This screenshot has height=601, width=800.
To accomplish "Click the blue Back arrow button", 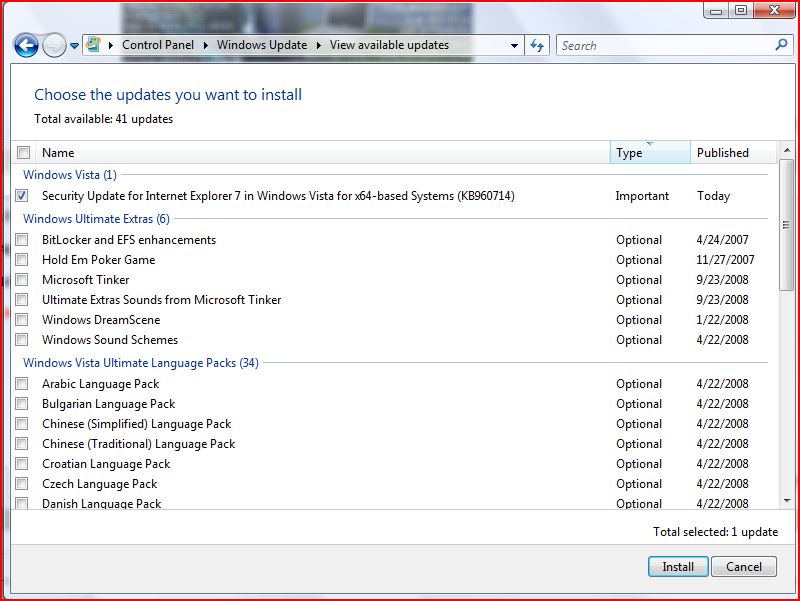I will click(x=26, y=46).
